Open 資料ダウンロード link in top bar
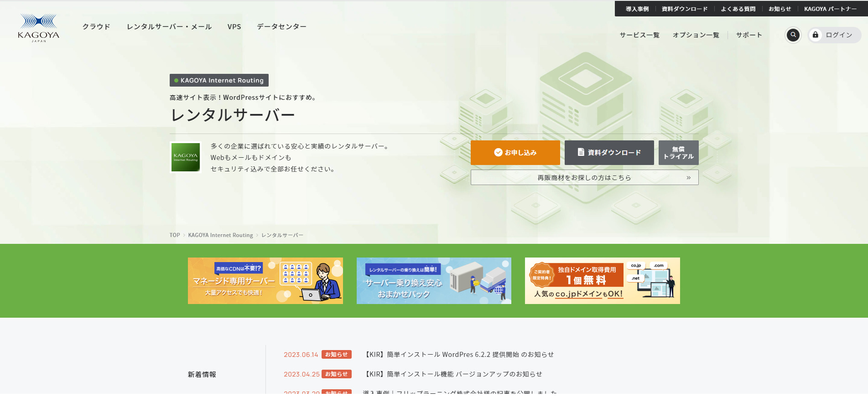The image size is (868, 397). tap(685, 9)
